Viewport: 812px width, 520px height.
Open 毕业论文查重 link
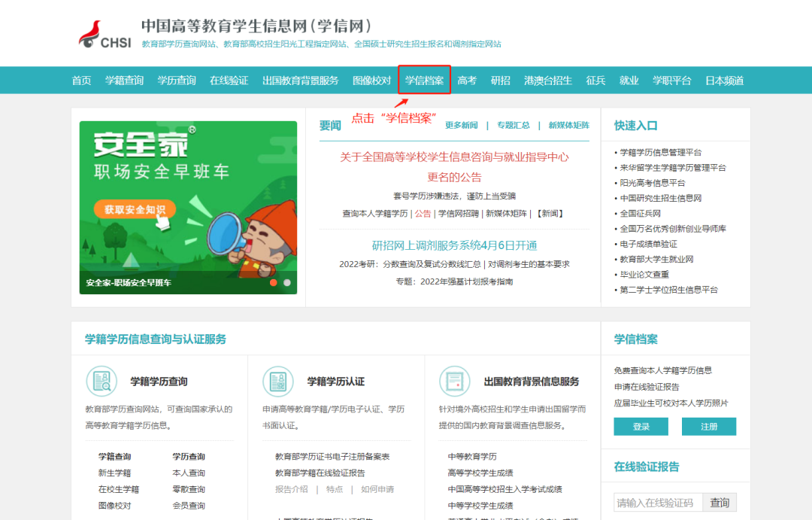[644, 274]
